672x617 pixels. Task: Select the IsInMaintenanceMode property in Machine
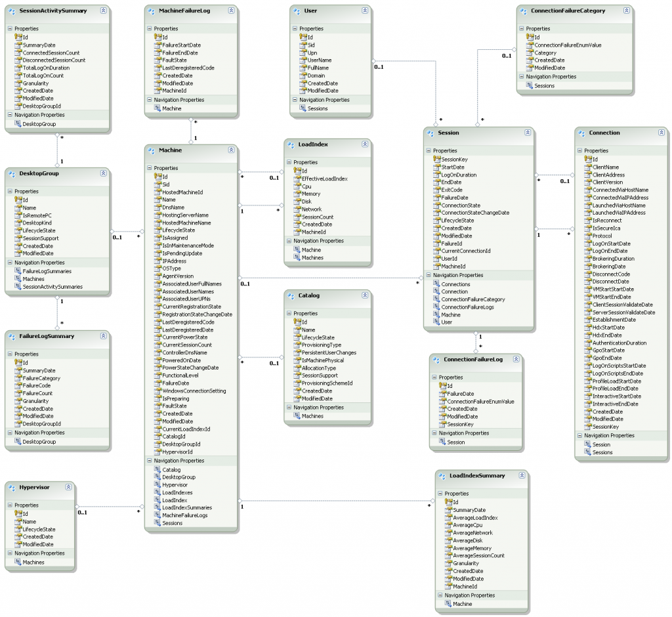coord(188,245)
